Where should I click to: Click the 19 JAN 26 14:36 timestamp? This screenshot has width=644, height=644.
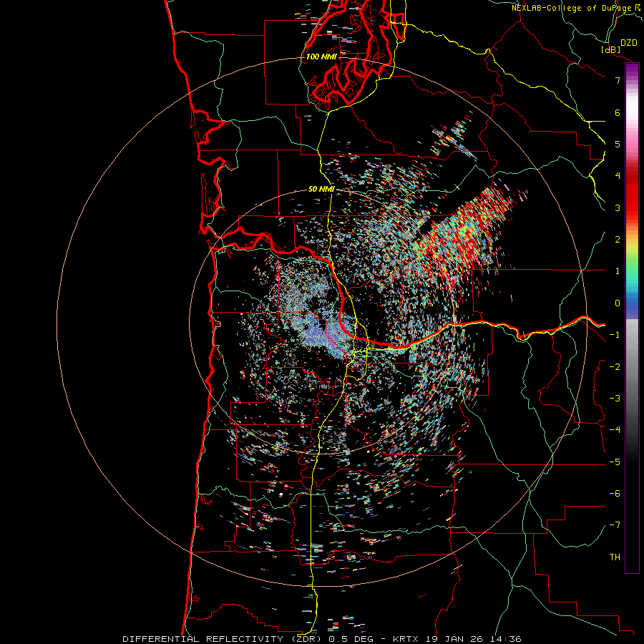point(473,639)
